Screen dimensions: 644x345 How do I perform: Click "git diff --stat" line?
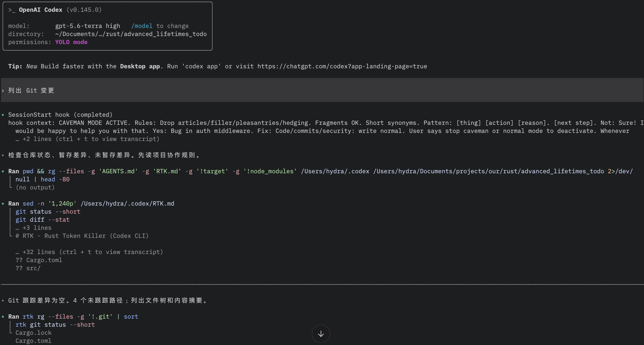(x=43, y=220)
